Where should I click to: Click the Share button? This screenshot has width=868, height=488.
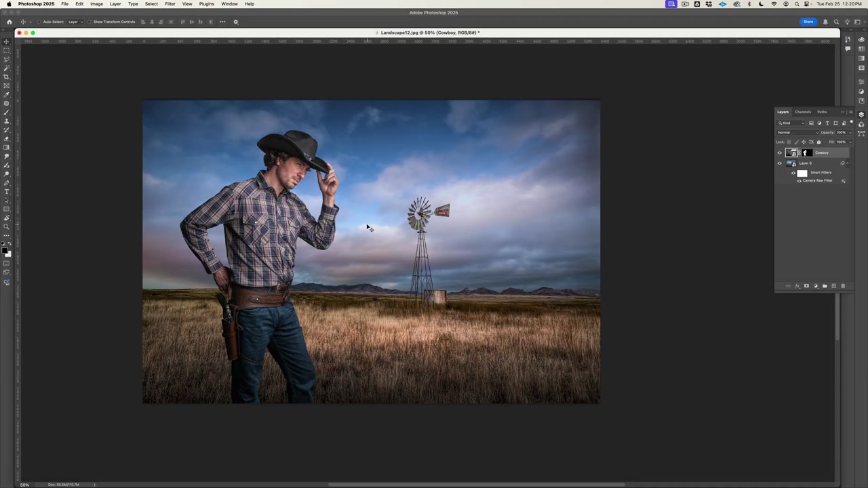tap(808, 22)
